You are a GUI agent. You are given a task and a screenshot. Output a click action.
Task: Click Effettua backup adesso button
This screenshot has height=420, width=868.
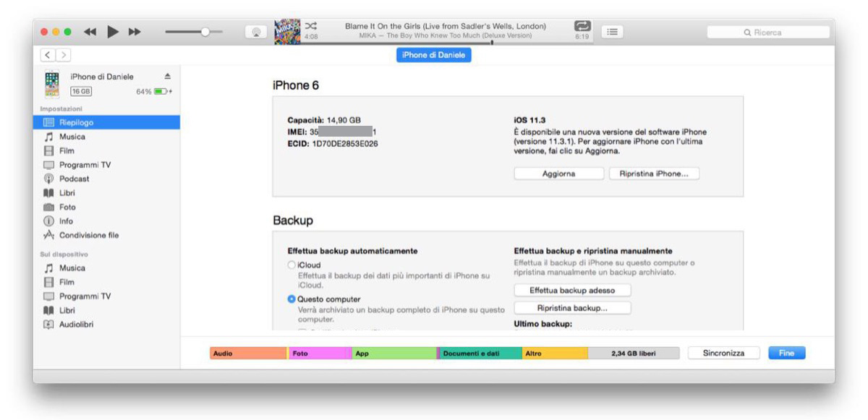click(x=572, y=290)
